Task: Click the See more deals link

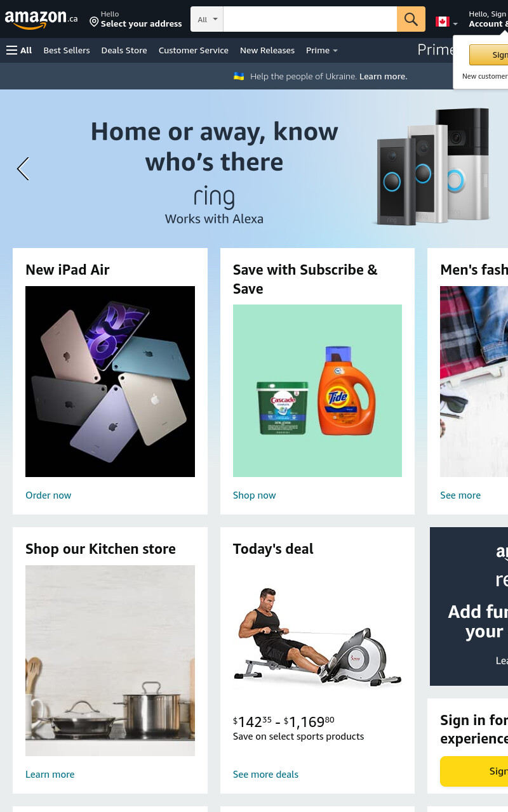Action: [x=265, y=775]
